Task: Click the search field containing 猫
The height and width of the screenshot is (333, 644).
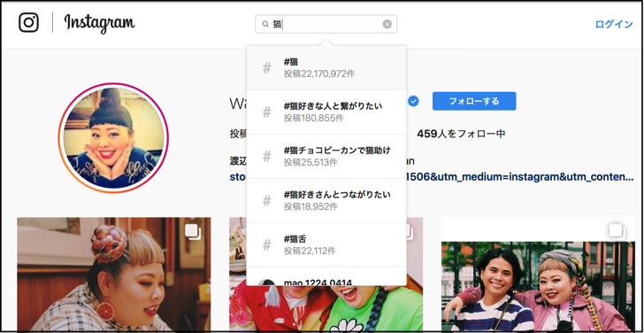Action: pyautogui.click(x=326, y=24)
